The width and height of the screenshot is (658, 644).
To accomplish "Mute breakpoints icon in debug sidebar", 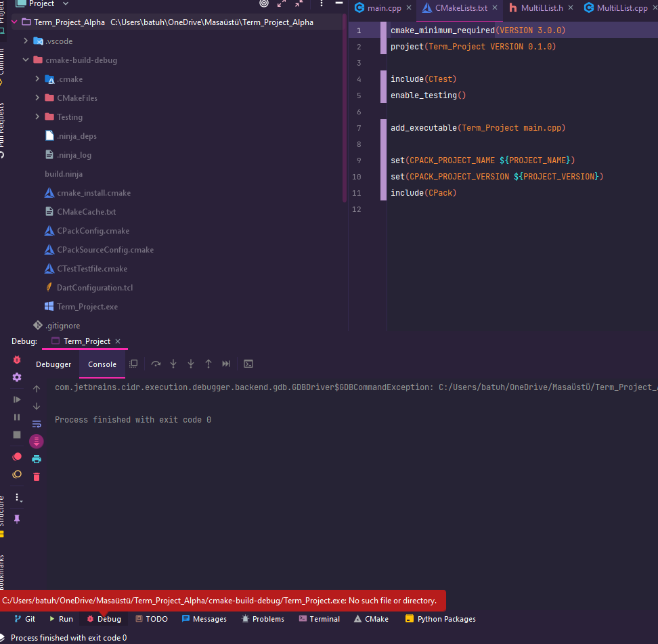I will click(17, 475).
